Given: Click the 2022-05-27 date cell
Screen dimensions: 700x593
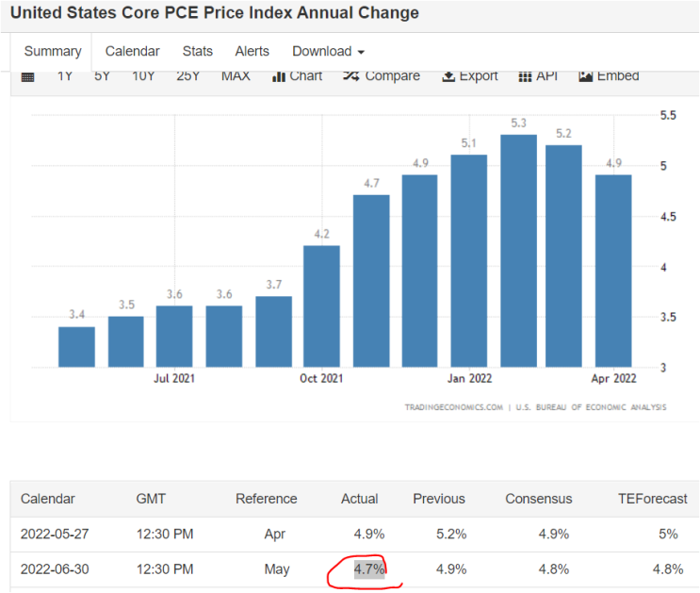Looking at the screenshot, I should pos(55,534).
